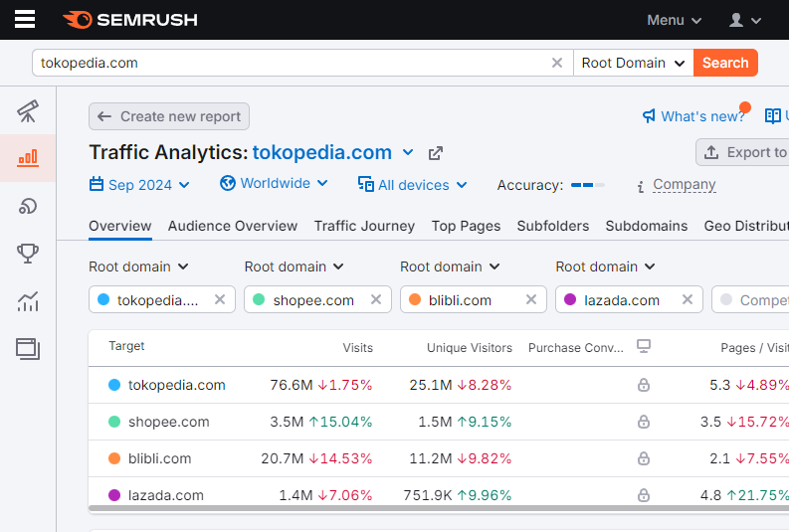
Task: Click the desktop device column icon
Action: pos(644,346)
